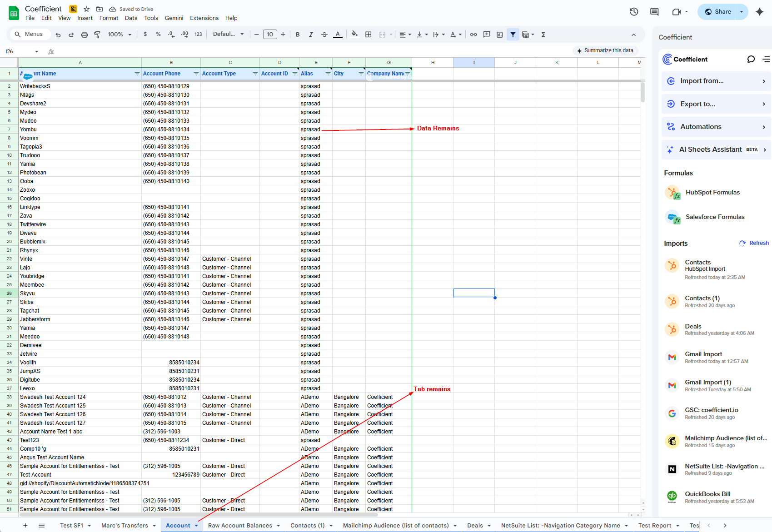
Task: Expand the Import from… option
Action: pos(716,81)
